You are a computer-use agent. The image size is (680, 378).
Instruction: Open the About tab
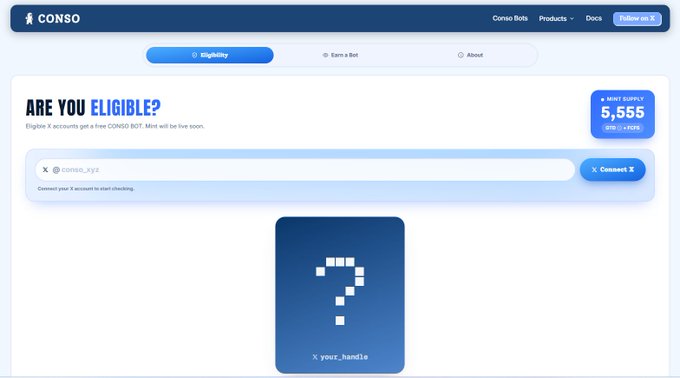[x=471, y=55]
